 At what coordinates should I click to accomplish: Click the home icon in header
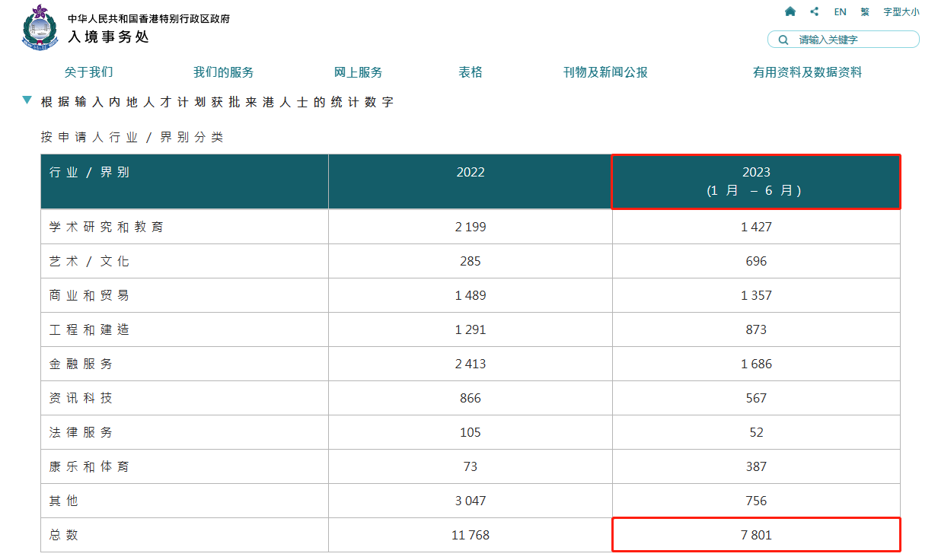tap(790, 11)
